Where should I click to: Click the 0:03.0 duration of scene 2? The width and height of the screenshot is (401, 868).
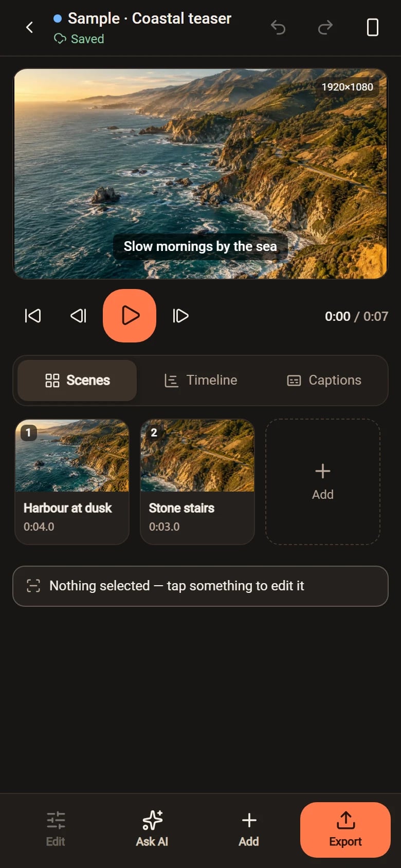[165, 527]
